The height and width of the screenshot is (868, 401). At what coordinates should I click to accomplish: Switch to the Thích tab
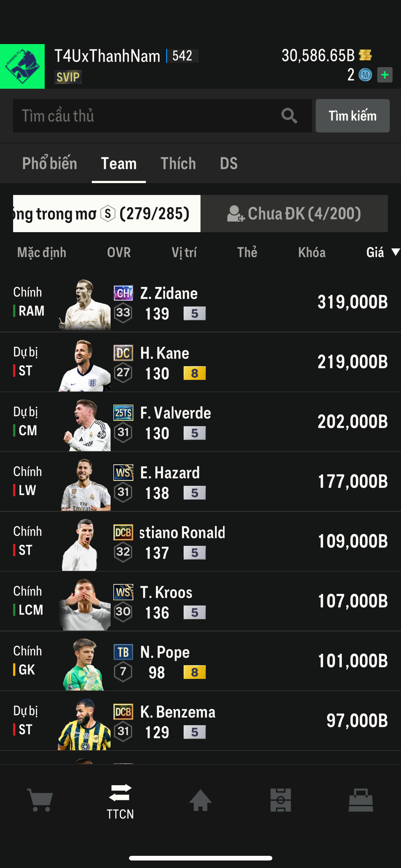tap(178, 163)
